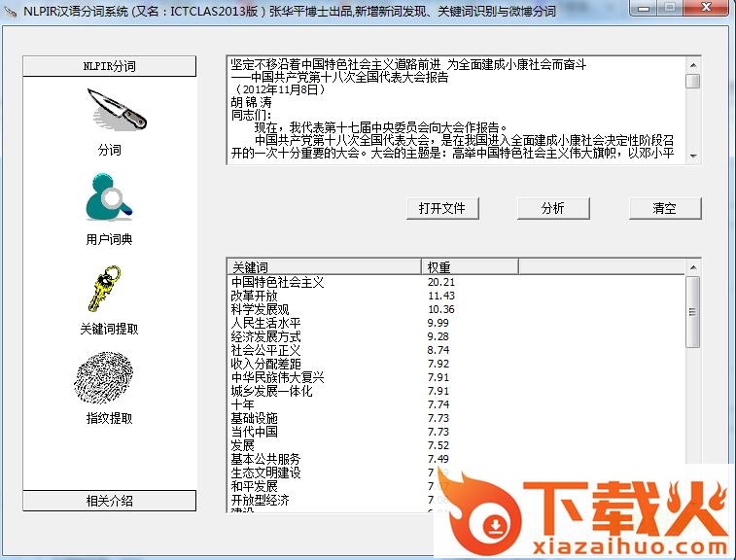
Task: Click the 清空 button
Action: pos(665,208)
